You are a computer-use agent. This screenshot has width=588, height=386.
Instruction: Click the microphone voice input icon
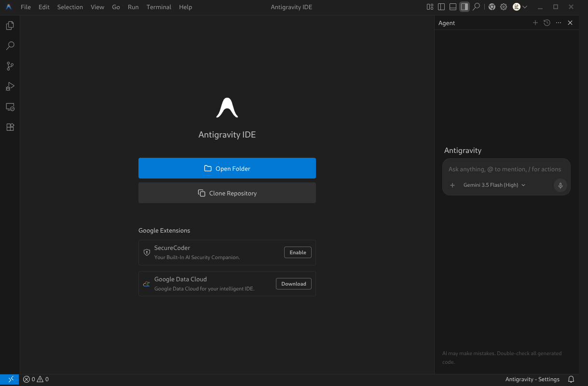tap(560, 185)
